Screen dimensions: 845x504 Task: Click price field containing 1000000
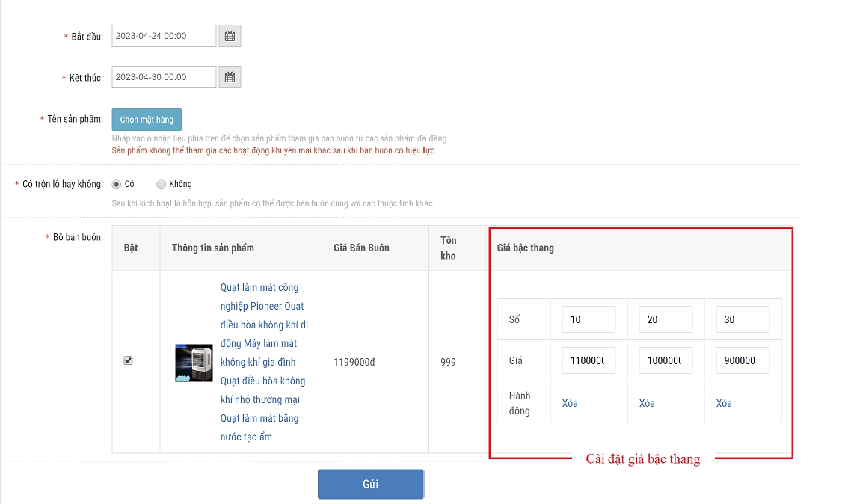coord(666,360)
